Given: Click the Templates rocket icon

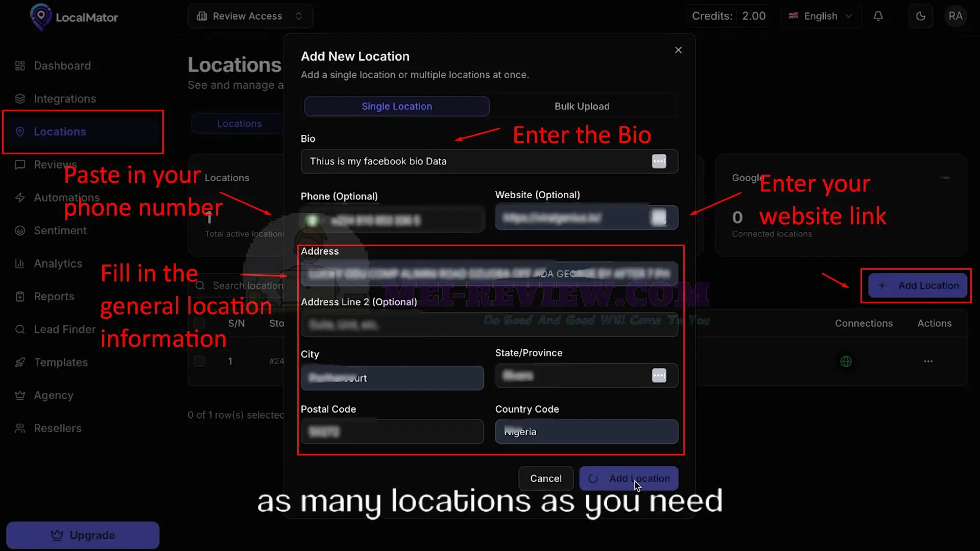Looking at the screenshot, I should tap(20, 363).
